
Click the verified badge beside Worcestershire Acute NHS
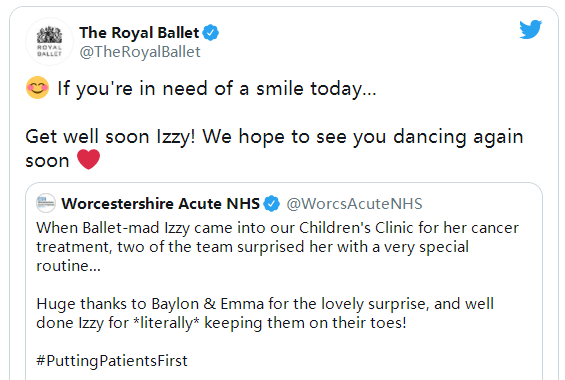point(271,204)
